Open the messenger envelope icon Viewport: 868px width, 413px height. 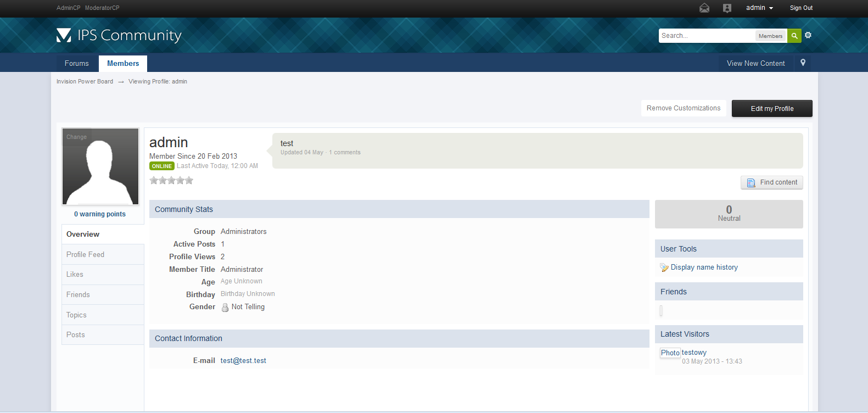point(704,8)
